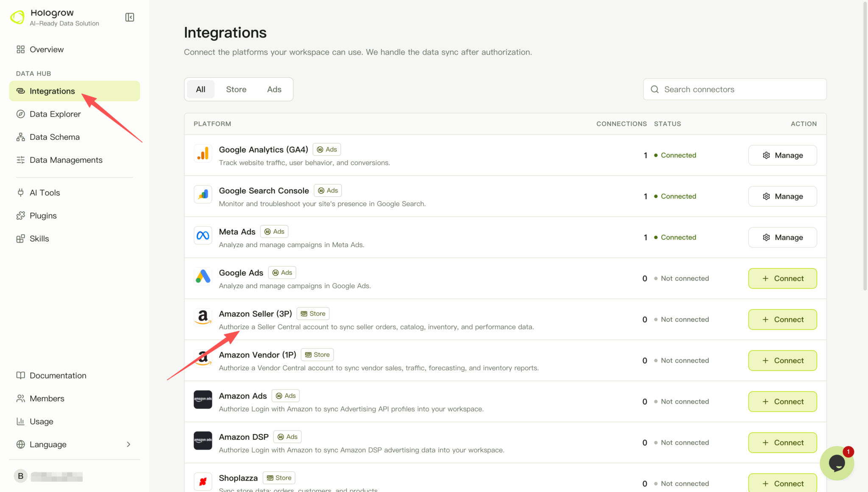The image size is (868, 492).
Task: Open the Plugins page
Action: click(x=75, y=216)
